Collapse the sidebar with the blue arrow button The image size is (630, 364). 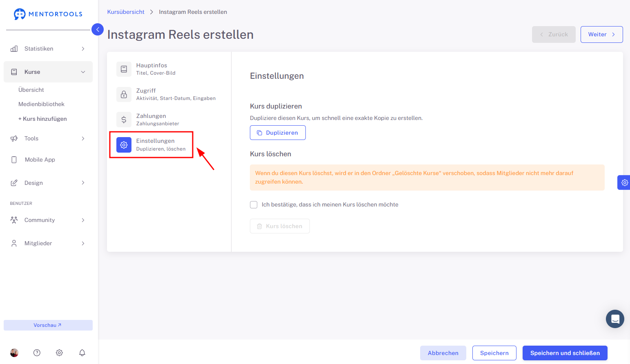coord(98,29)
